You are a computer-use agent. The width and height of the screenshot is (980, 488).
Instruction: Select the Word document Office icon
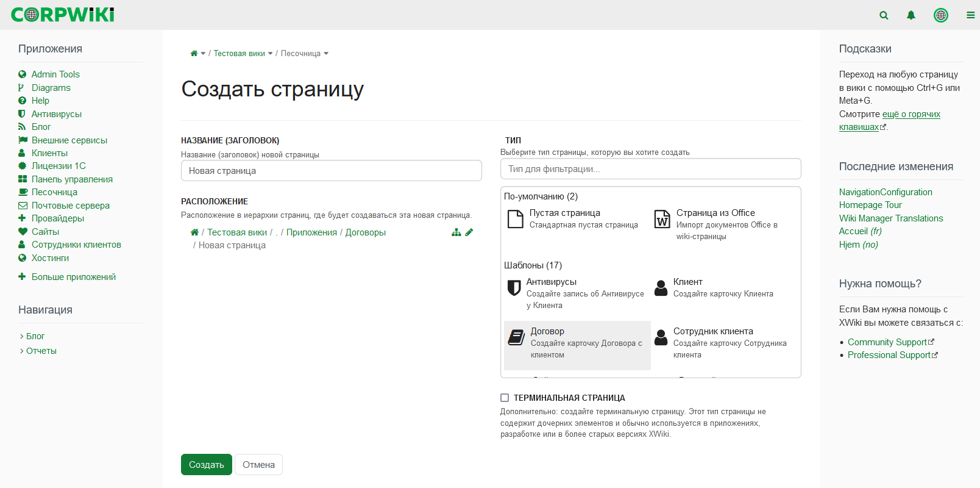click(662, 218)
